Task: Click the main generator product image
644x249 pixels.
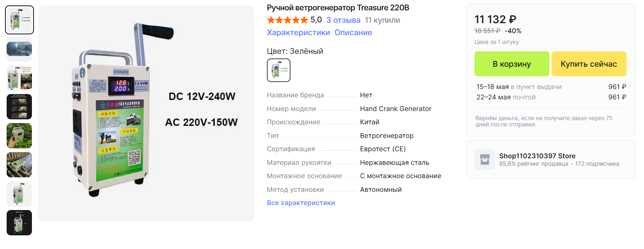Action: click(x=146, y=113)
